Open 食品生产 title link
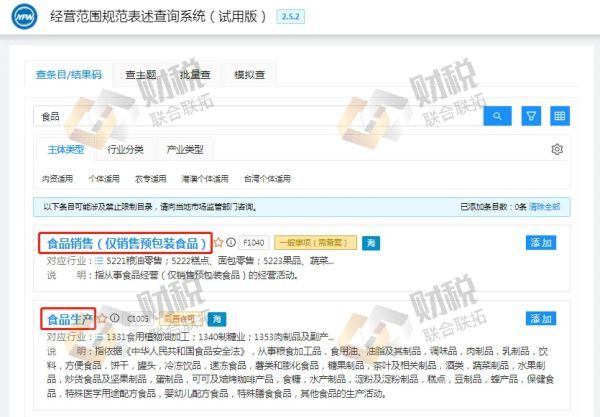 coord(70,319)
